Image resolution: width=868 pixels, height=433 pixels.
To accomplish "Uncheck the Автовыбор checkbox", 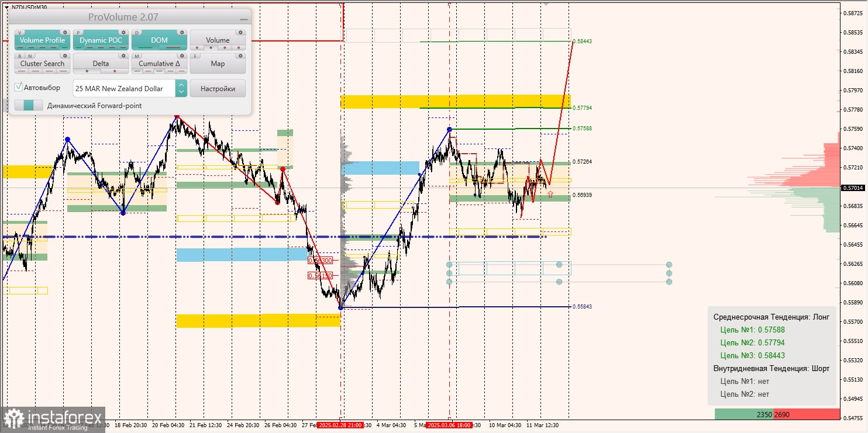I will 19,87.
